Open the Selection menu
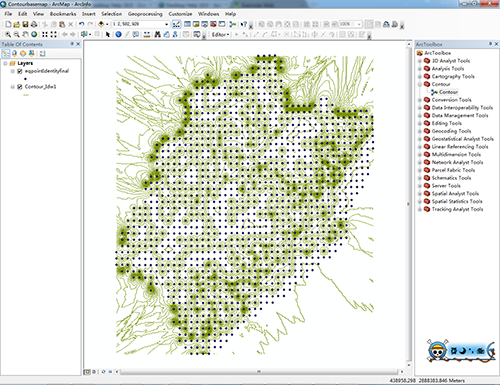The width and height of the screenshot is (500, 385). point(112,14)
